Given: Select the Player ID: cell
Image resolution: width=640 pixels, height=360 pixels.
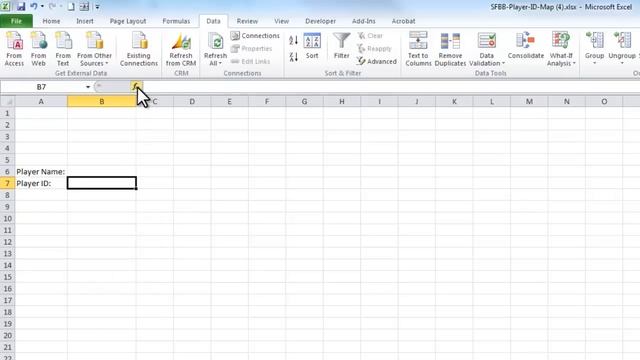Looking at the screenshot, I should (41, 183).
